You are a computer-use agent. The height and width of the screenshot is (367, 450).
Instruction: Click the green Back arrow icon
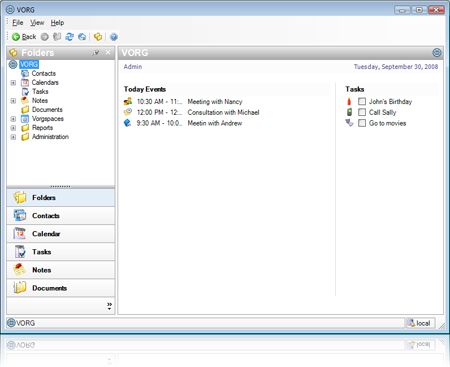click(x=16, y=37)
